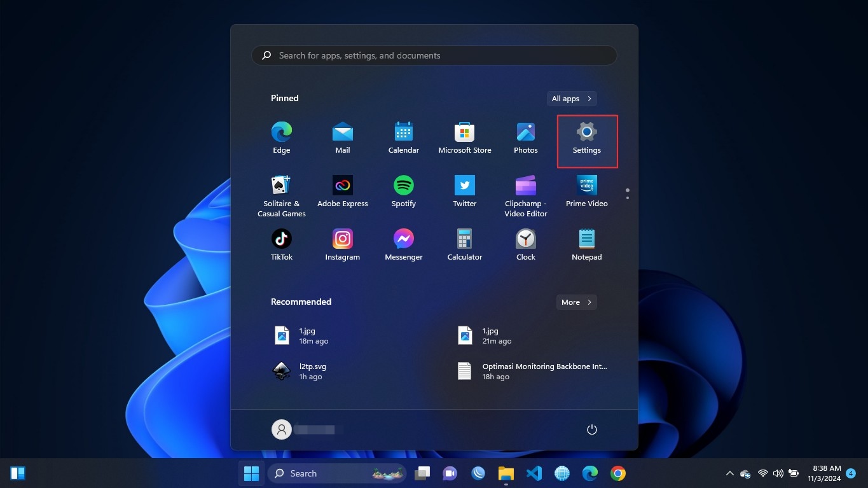868x488 pixels.
Task: Click the Start menu search field
Action: 434,55
